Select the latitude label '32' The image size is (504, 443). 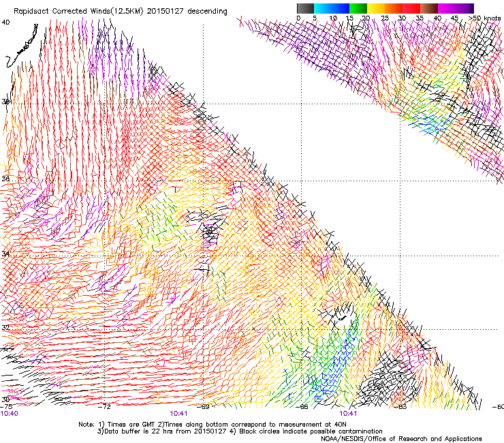click(x=5, y=328)
